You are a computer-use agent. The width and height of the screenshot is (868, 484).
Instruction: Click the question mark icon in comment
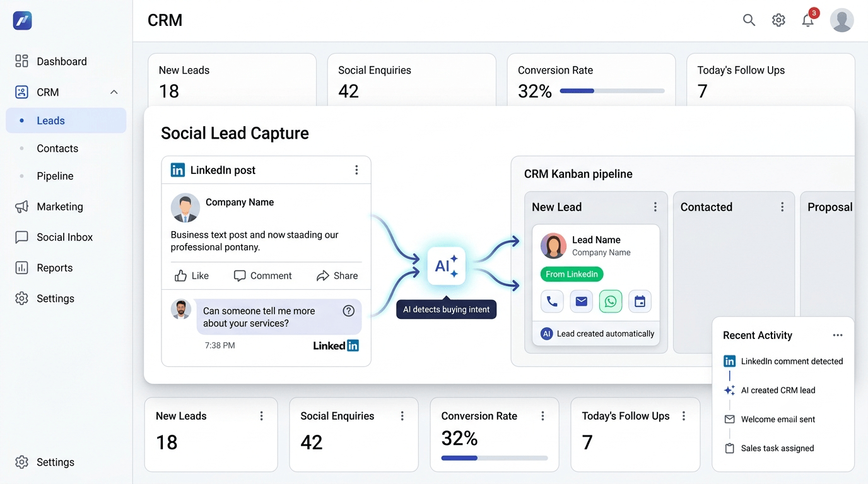pos(348,311)
